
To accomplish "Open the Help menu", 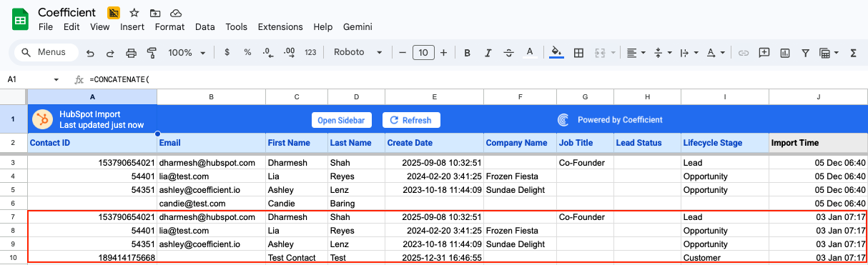I will point(323,27).
